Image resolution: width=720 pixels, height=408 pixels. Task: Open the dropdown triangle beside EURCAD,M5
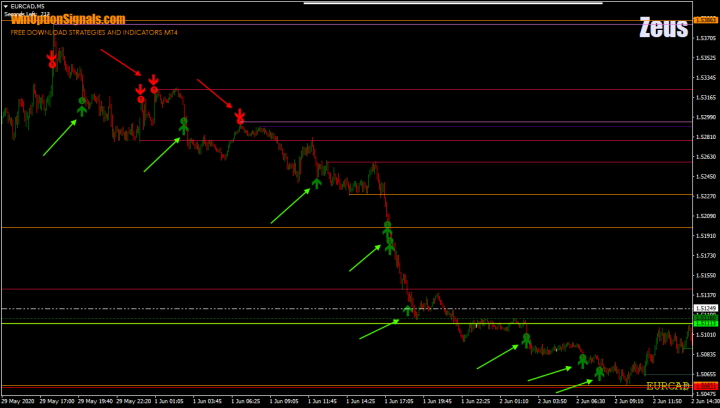(x=6, y=8)
